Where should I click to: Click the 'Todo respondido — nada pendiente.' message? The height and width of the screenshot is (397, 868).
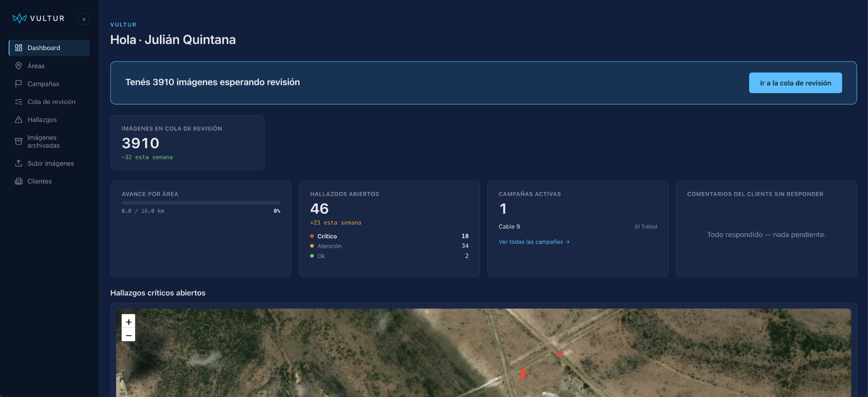pos(766,234)
